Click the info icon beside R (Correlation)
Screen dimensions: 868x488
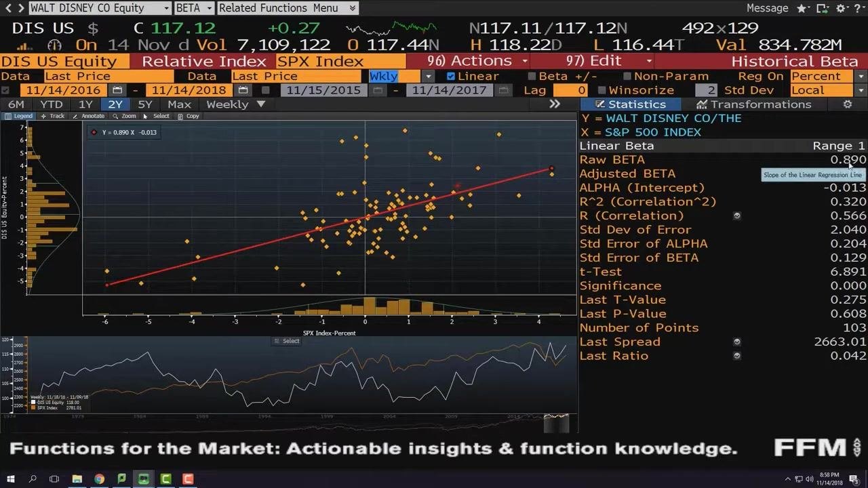[x=737, y=216]
